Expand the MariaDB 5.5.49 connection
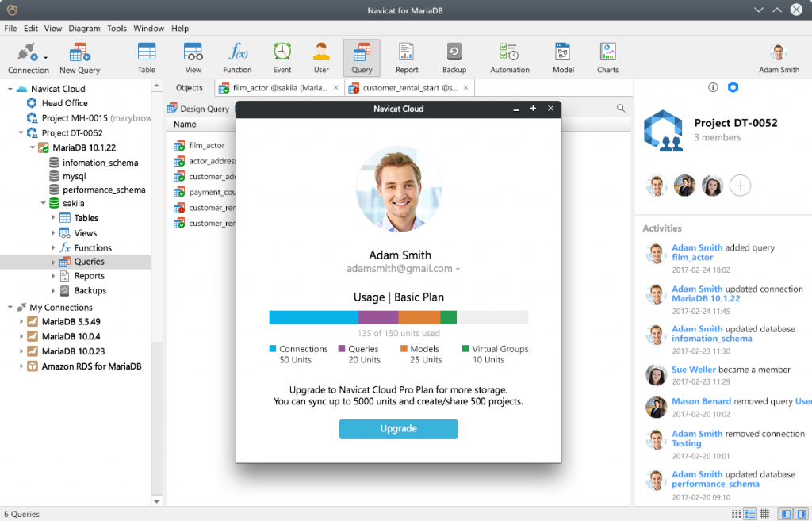Image resolution: width=812 pixels, height=521 pixels. pos(21,322)
